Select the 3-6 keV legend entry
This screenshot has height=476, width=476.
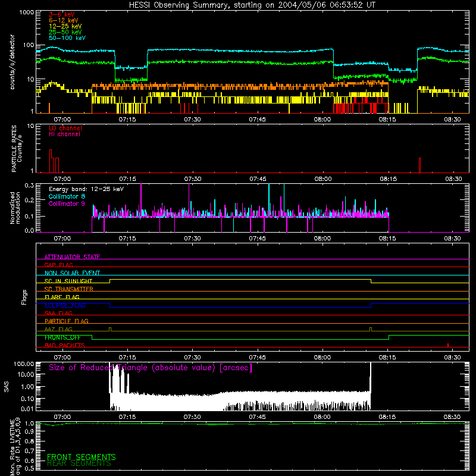click(61, 14)
